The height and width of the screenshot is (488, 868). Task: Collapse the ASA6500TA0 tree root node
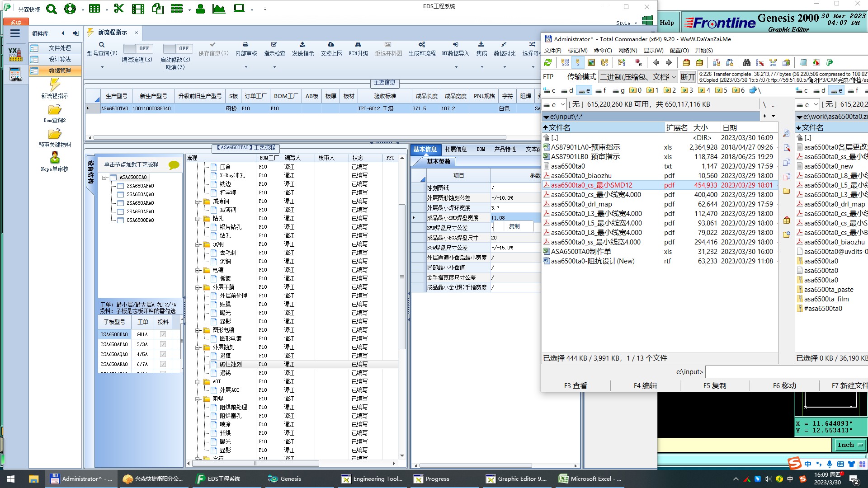(104, 178)
